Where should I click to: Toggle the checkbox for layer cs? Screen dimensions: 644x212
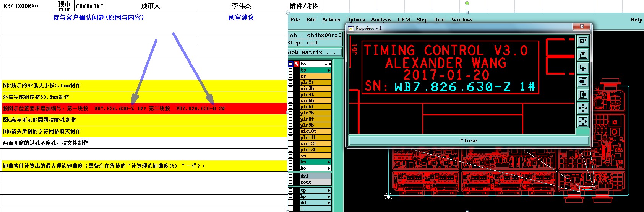click(290, 76)
